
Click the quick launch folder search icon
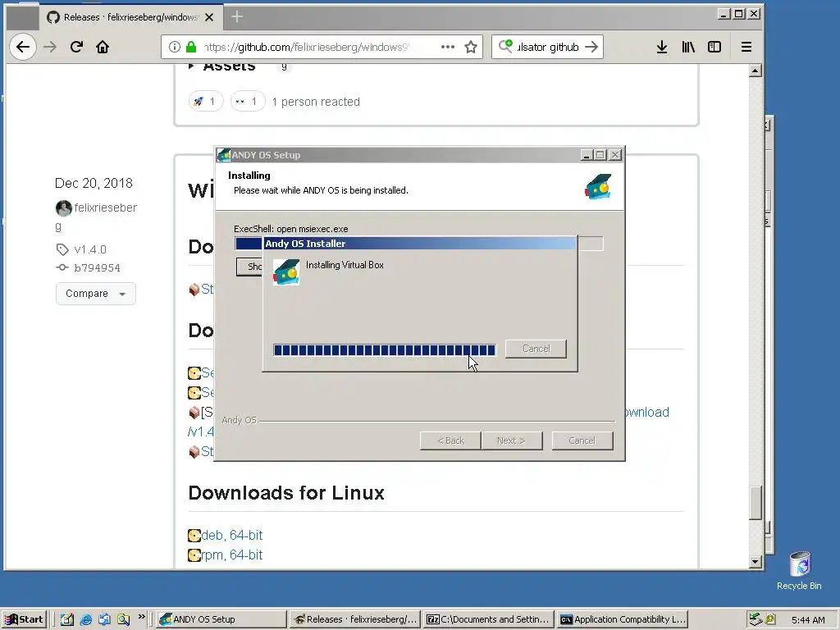pyautogui.click(x=123, y=620)
